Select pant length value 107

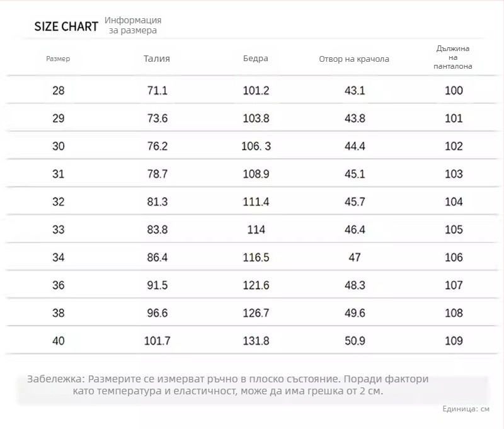[454, 285]
